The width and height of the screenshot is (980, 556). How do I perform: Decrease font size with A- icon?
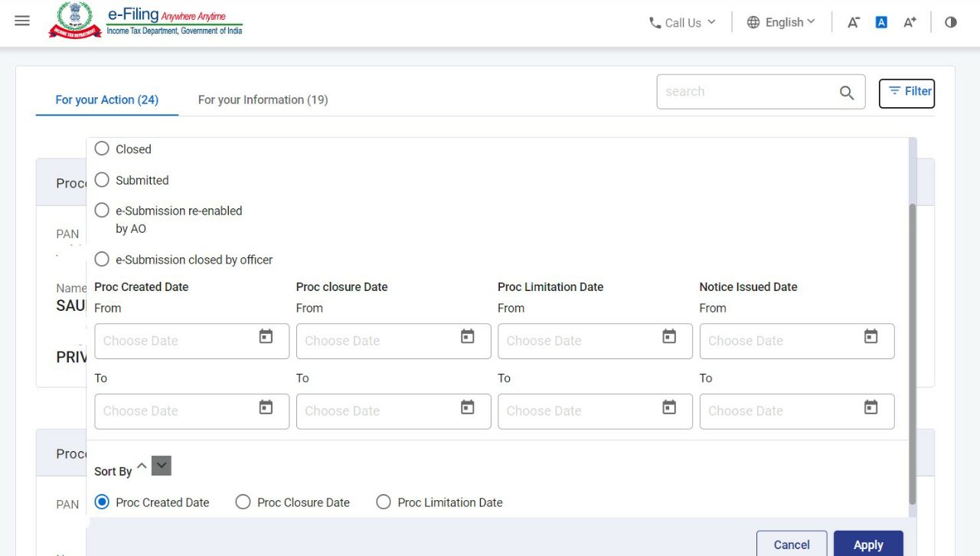(853, 22)
